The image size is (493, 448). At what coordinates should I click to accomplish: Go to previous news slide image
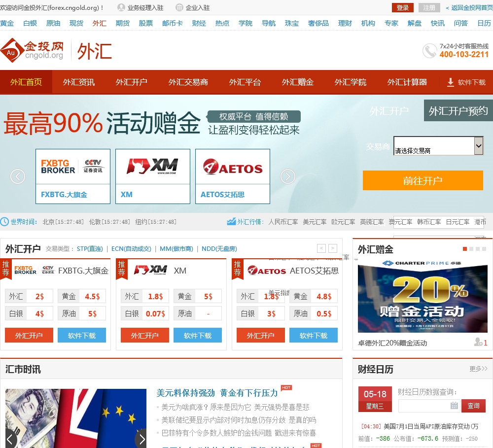pos(10,439)
